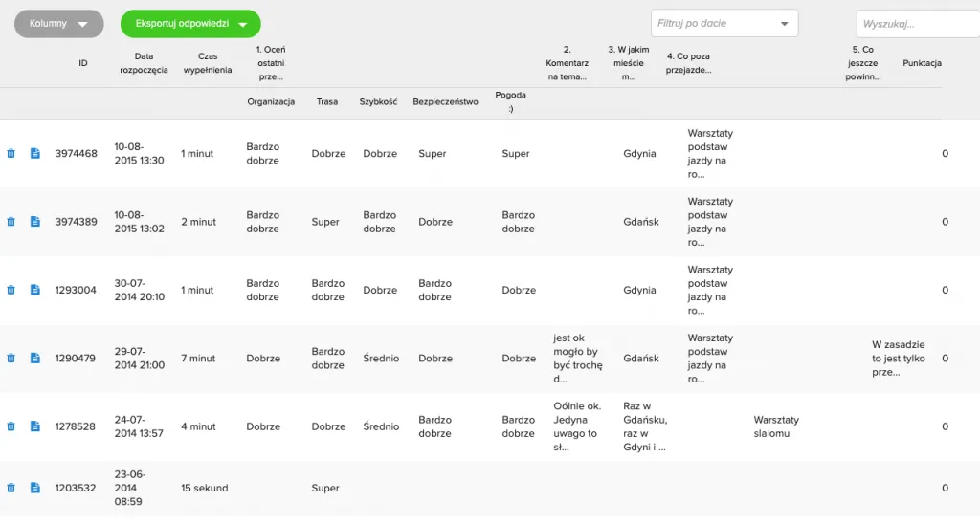Click 'Warsztaty slalomu' cell
The width and height of the screenshot is (980, 524).
click(776, 426)
